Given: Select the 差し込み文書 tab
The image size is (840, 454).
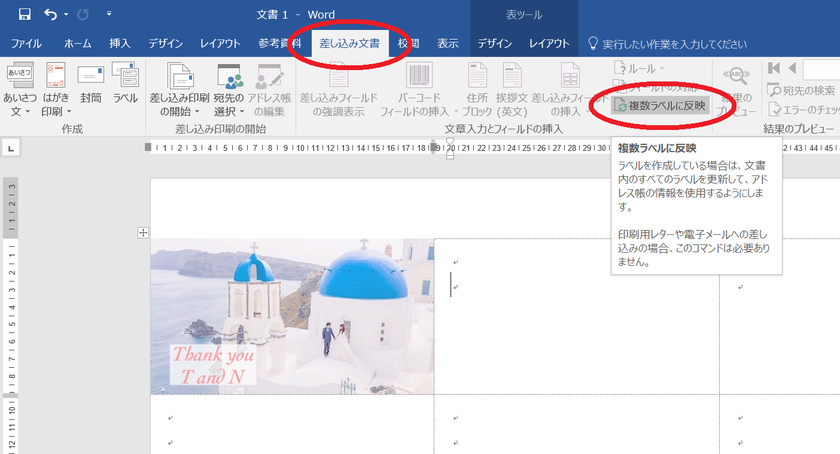Looking at the screenshot, I should point(350,43).
